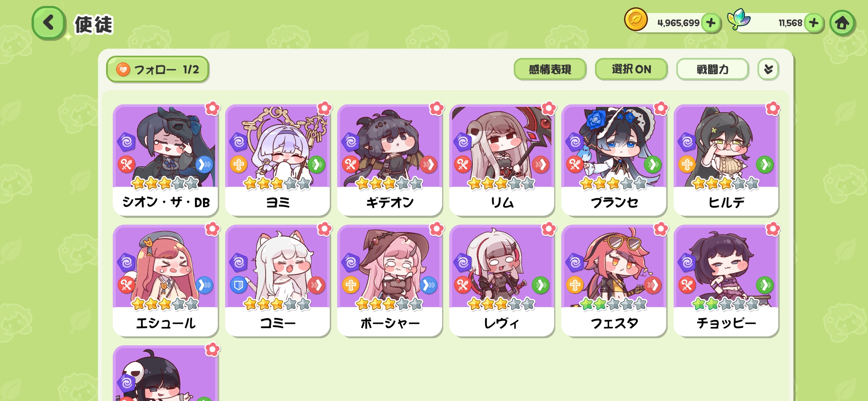Viewport: 868px width, 401px height.
Task: Expand the sort options with double chevron
Action: coord(768,69)
